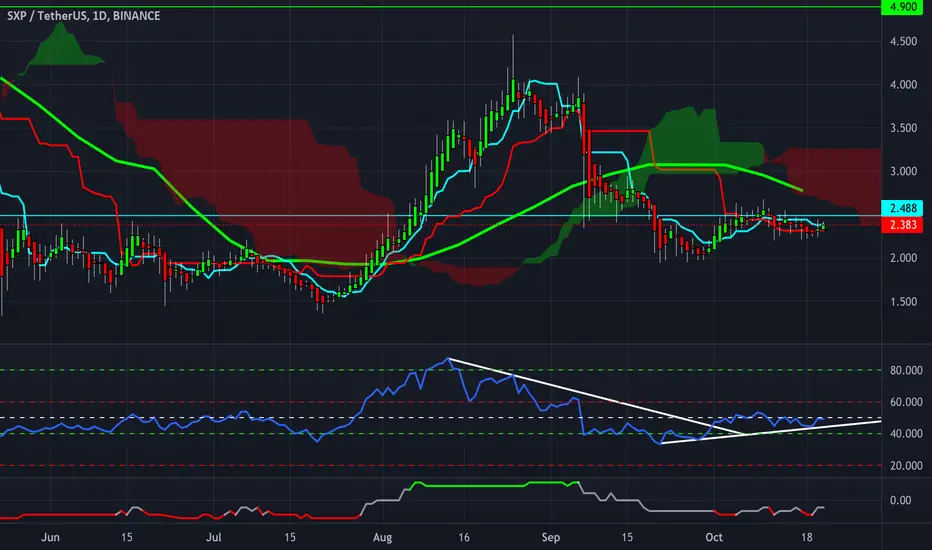Click the 3.000 price axis value
Screen dimensions: 932x550
click(x=903, y=172)
